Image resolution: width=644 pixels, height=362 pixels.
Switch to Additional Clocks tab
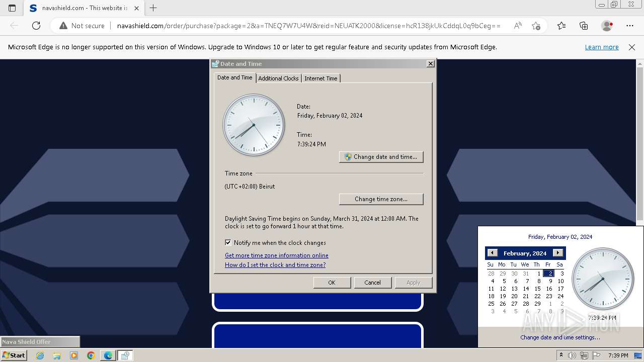pyautogui.click(x=278, y=78)
